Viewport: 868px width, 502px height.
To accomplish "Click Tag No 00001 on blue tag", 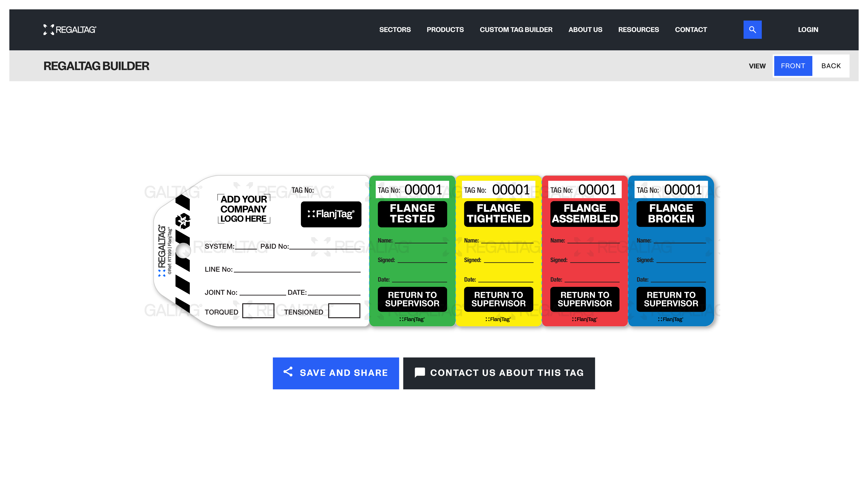I will (671, 190).
